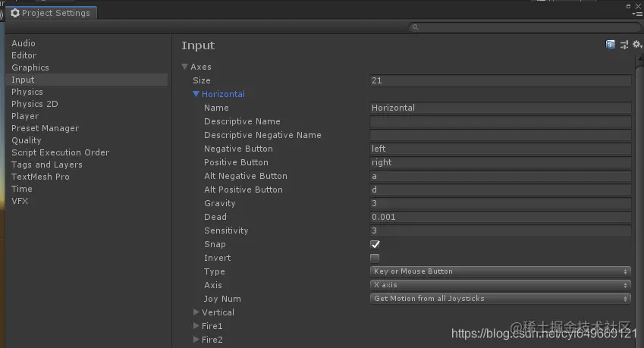Click the Size field showing 21

click(500, 80)
